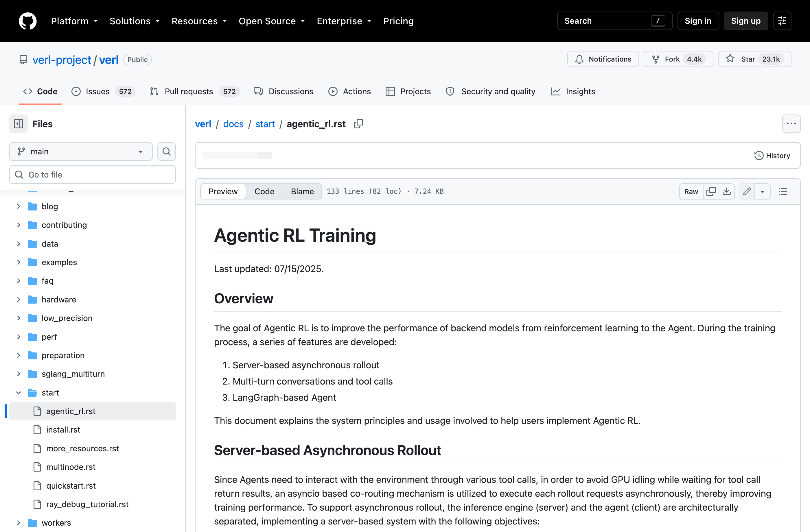Open the document outline list icon

coord(783,191)
